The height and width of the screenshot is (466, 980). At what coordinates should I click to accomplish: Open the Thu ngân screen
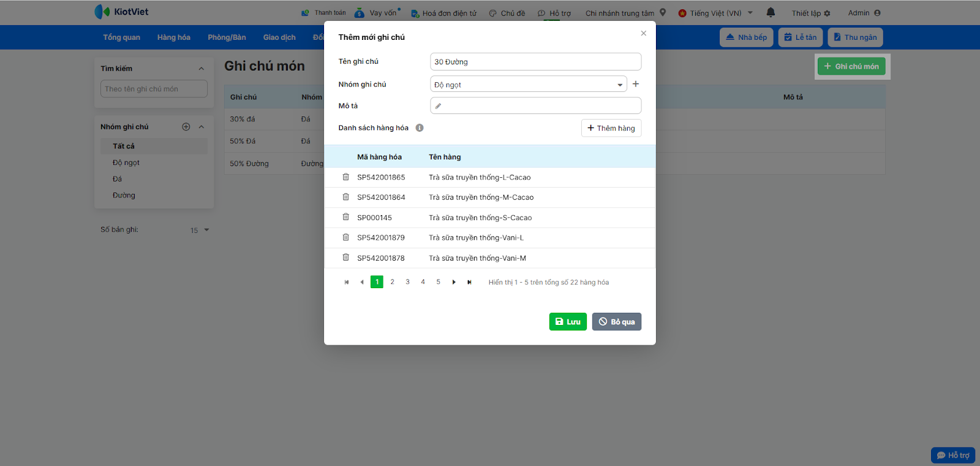click(x=855, y=37)
